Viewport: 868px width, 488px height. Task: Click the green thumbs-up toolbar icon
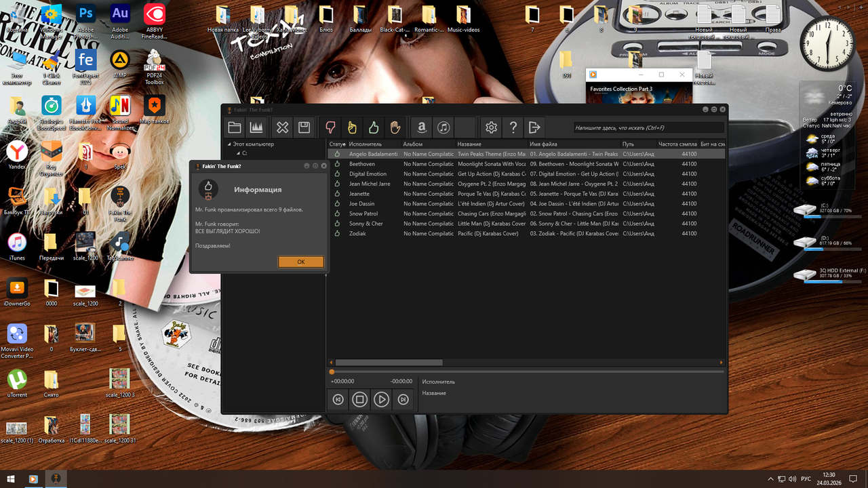[x=374, y=127]
